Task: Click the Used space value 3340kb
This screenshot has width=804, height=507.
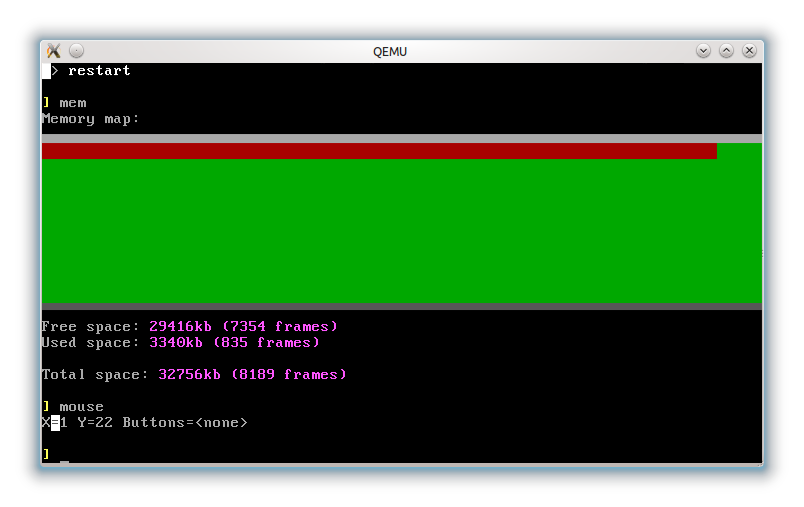Action: click(176, 342)
